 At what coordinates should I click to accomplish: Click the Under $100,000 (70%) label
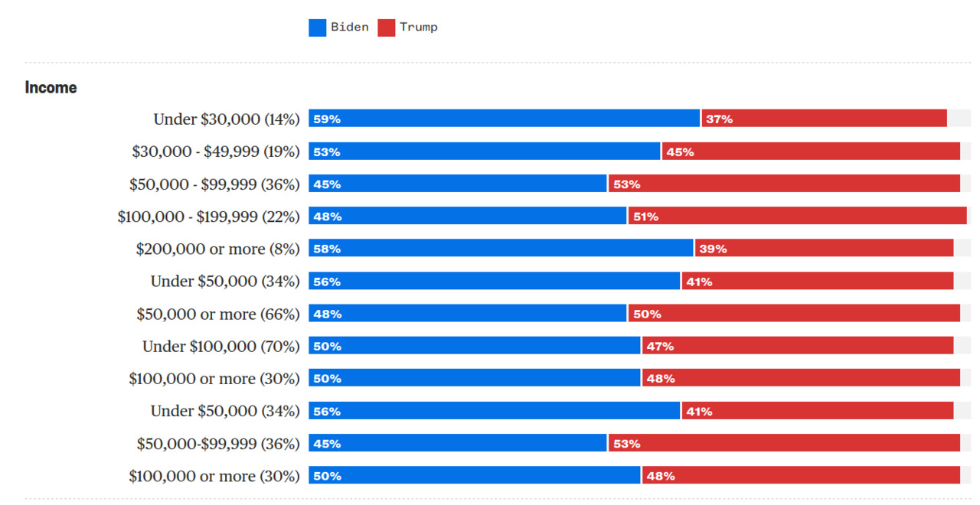(x=221, y=346)
